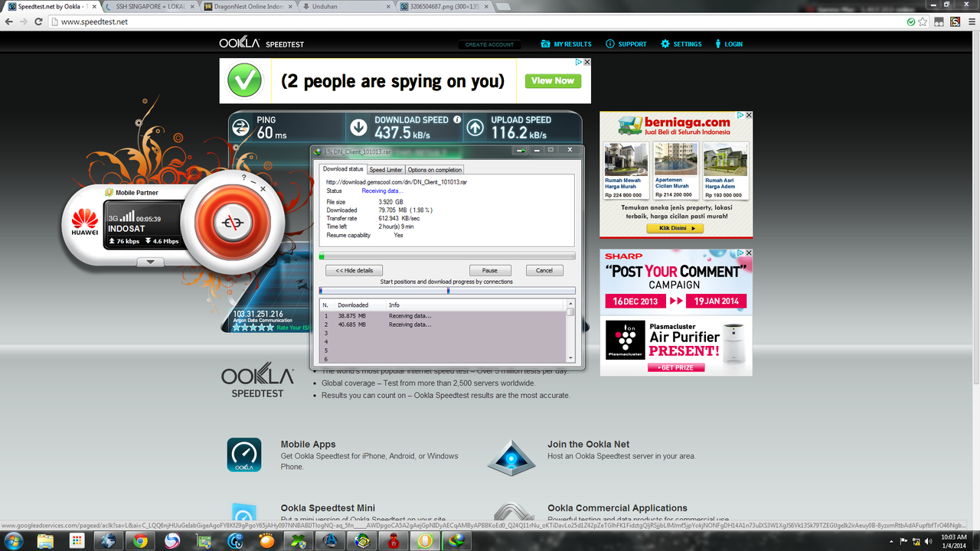
Task: Click the berniaga.com ad logo
Action: click(x=675, y=125)
